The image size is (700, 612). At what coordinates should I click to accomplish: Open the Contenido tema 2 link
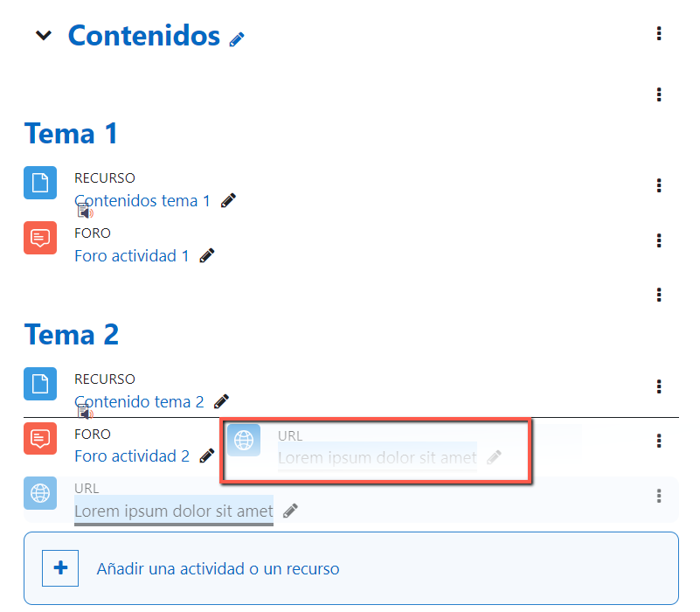pyautogui.click(x=139, y=402)
